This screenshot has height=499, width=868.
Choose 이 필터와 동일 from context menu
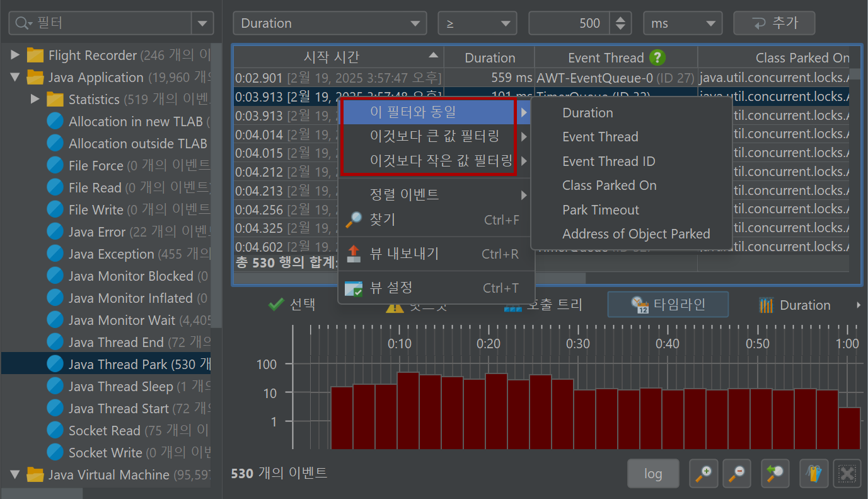436,113
